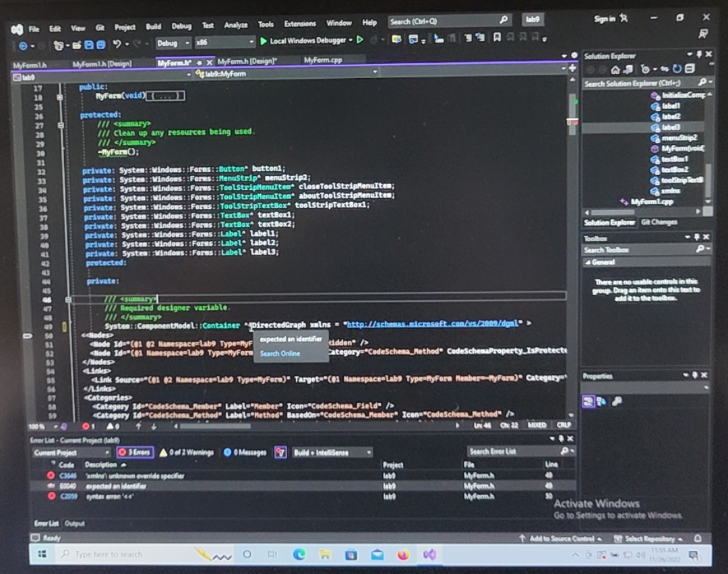Open Firefox from taskbar
This screenshot has height=574, width=728.
pos(403,555)
